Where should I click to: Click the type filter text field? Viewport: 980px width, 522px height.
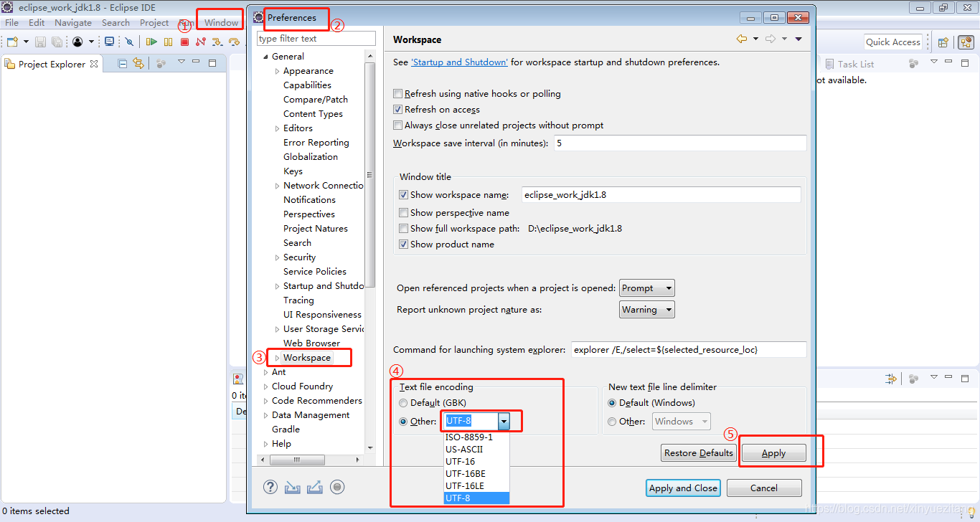tap(316, 39)
